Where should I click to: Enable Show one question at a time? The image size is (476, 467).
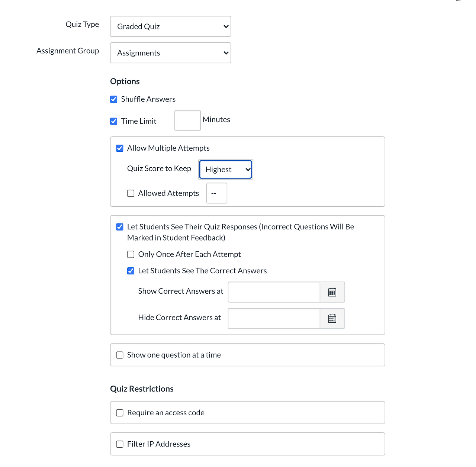(x=120, y=355)
